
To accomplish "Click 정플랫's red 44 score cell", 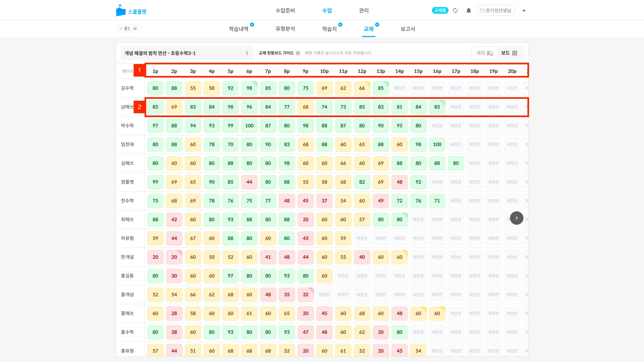I will (x=249, y=182).
